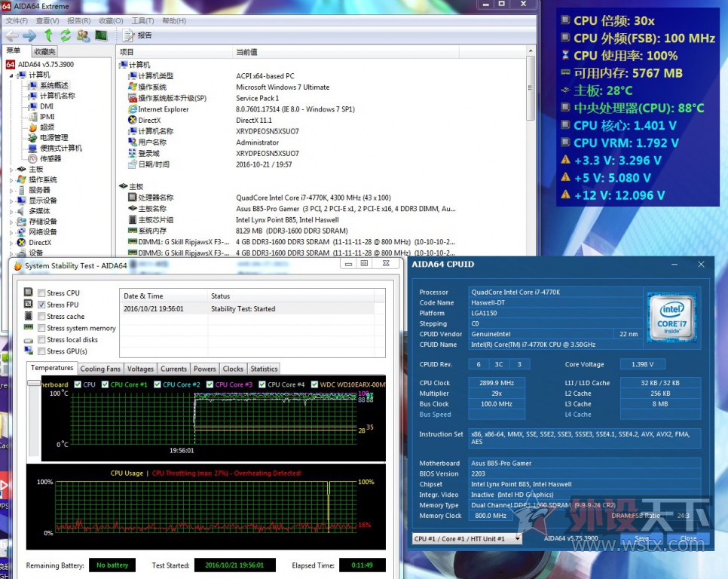Open the 文件(F) menu
The width and height of the screenshot is (728, 579).
point(17,21)
